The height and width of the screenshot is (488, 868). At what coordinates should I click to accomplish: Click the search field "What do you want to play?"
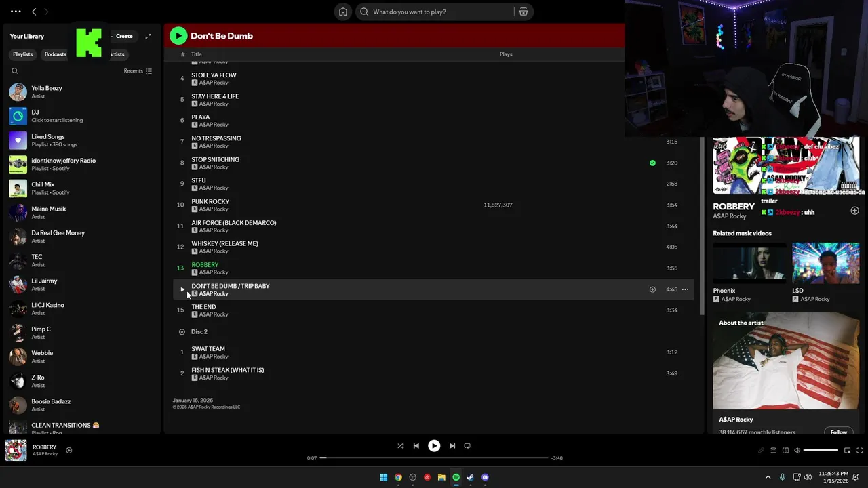click(444, 12)
